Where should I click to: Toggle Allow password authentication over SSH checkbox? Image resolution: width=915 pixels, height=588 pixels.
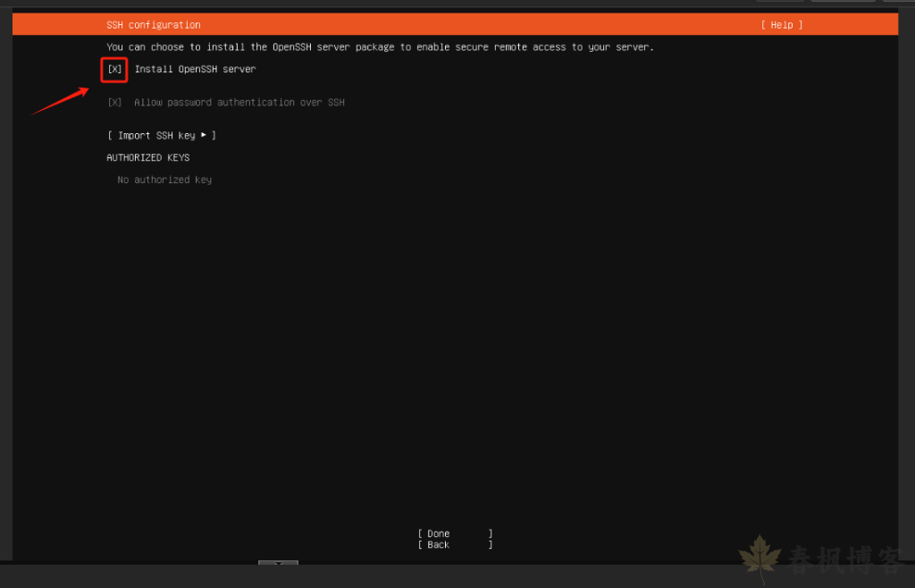[114, 103]
